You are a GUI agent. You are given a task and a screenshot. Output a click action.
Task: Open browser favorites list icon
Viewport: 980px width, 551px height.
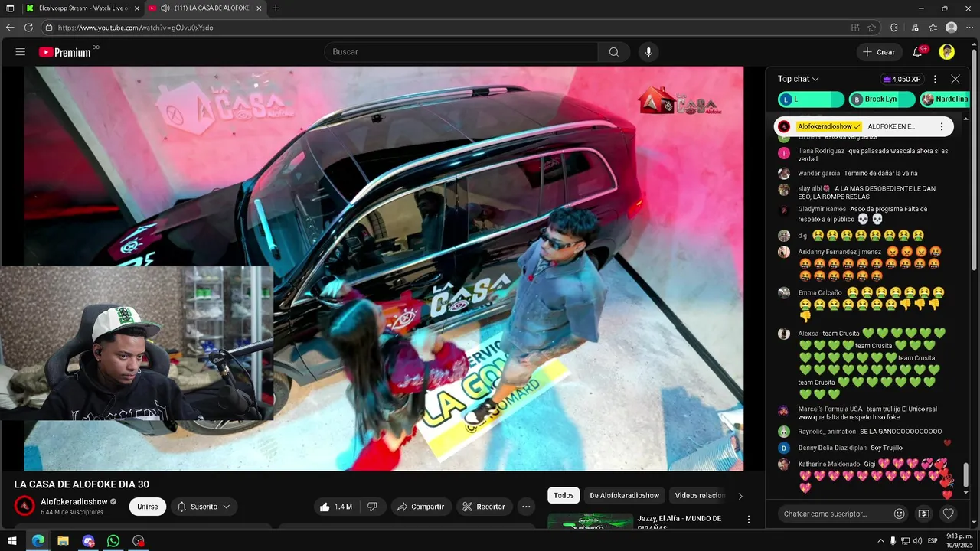tap(933, 28)
